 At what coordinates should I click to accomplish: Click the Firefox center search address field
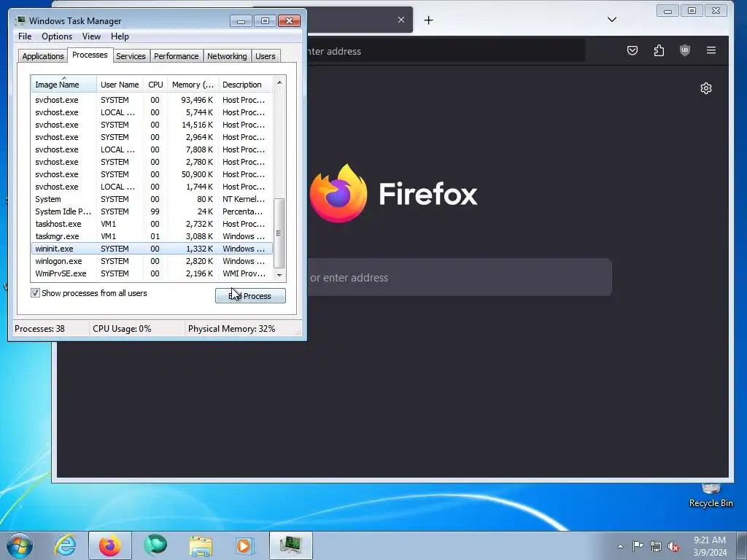tap(460, 277)
